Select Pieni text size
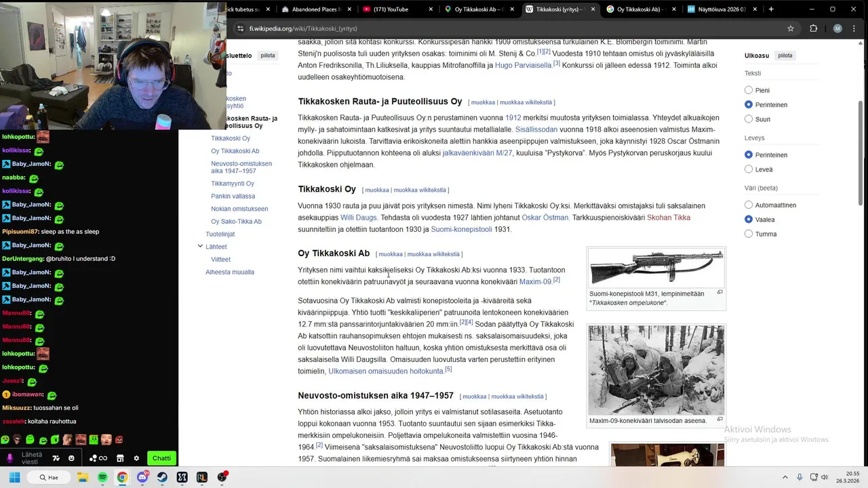 click(749, 90)
